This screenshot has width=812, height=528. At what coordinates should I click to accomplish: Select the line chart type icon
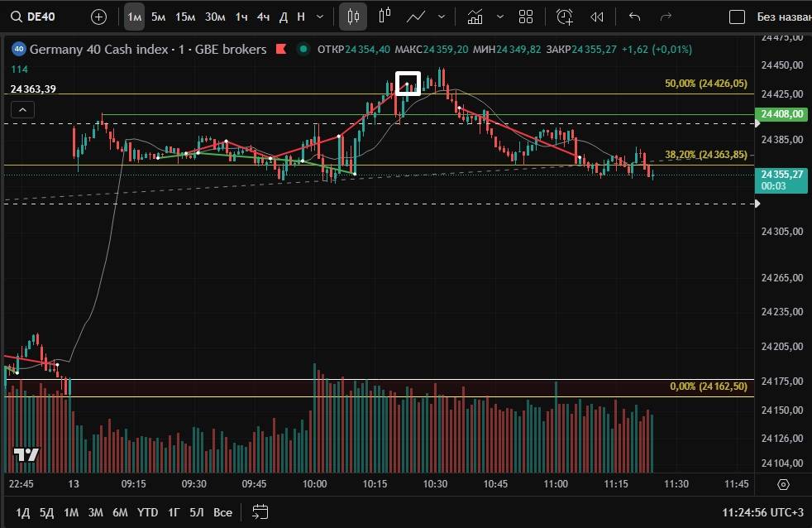pyautogui.click(x=416, y=17)
